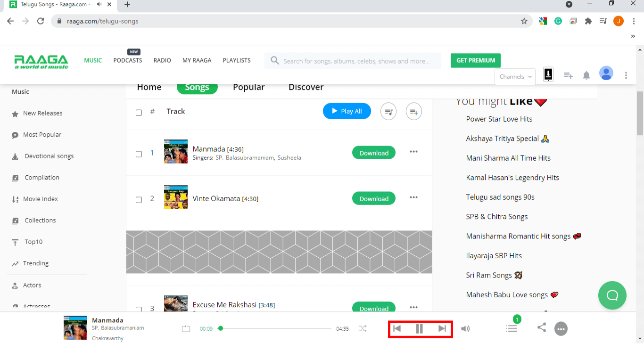Reload the page in Chrome
This screenshot has height=343, width=644.
[41, 21]
